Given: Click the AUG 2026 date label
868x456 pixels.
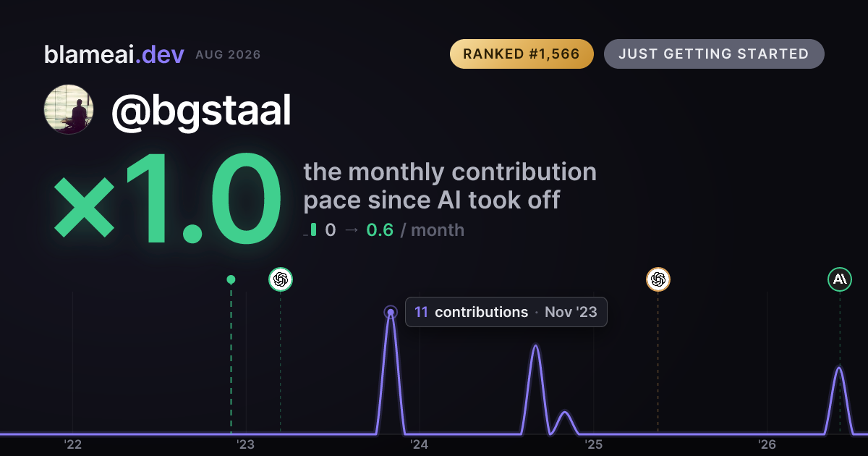Looking at the screenshot, I should [228, 55].
